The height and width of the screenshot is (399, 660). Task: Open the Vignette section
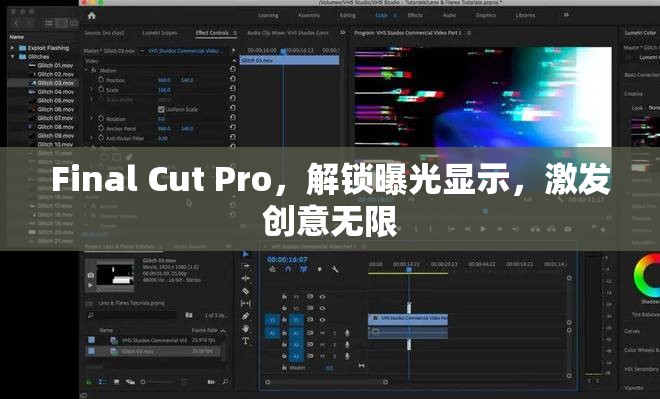click(x=633, y=388)
